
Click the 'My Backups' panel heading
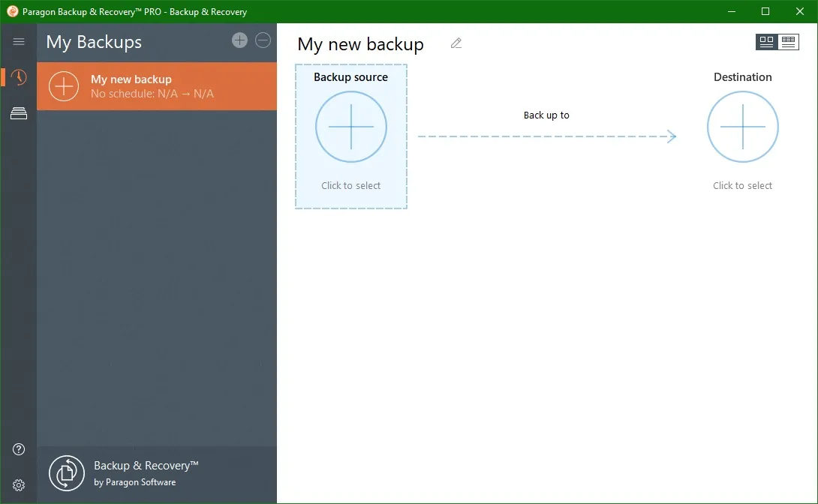click(94, 42)
